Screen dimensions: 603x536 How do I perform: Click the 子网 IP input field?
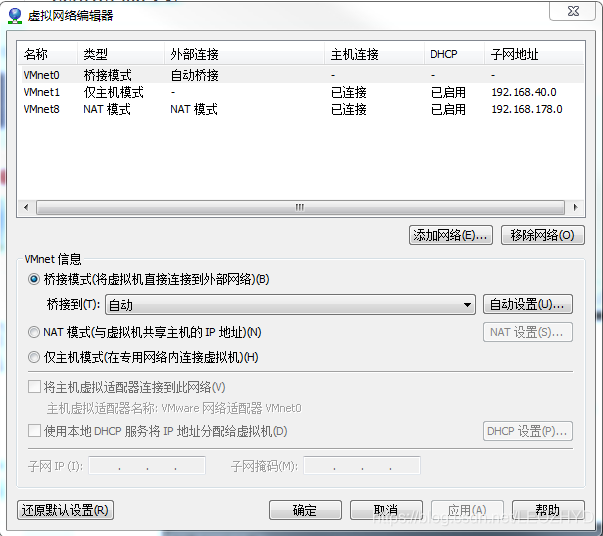[x=147, y=466]
